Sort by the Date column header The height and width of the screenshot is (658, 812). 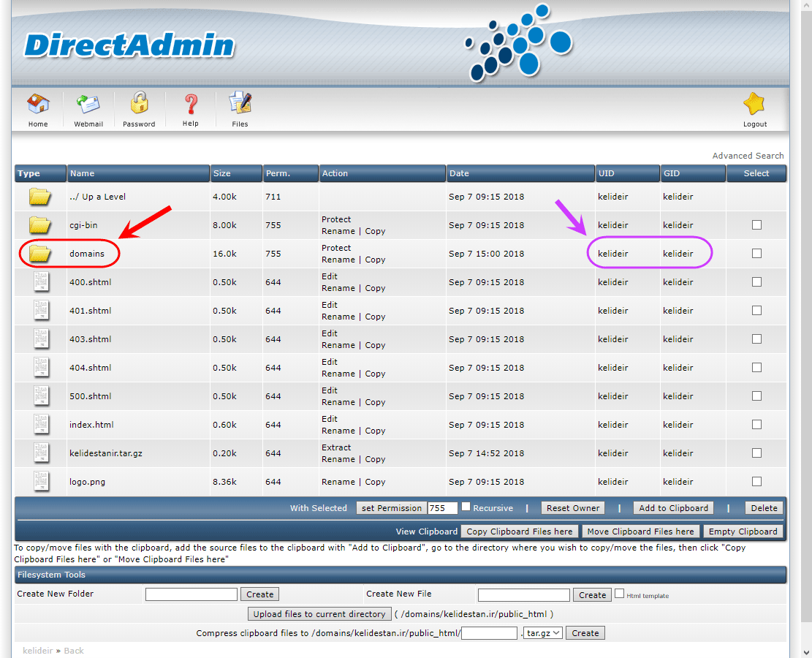(x=520, y=173)
